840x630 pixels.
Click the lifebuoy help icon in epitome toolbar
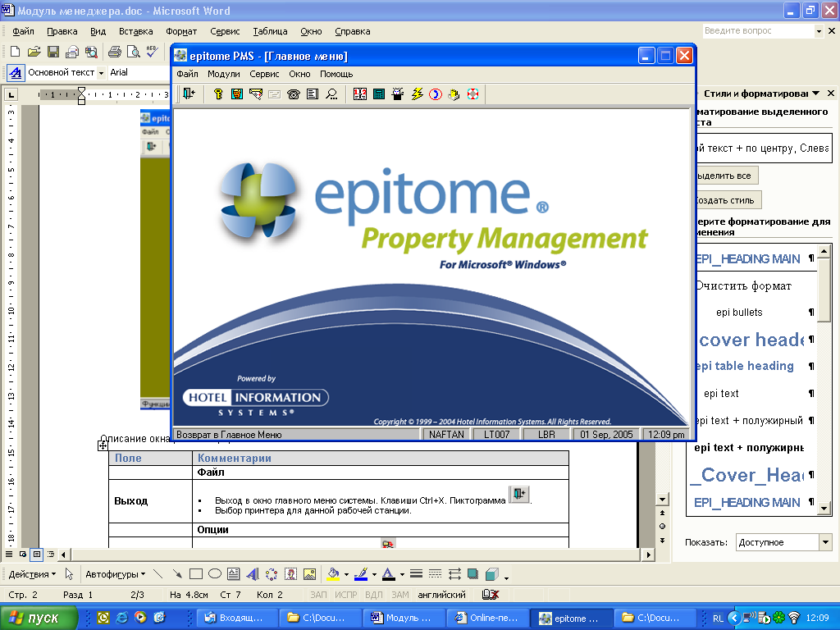pos(472,94)
